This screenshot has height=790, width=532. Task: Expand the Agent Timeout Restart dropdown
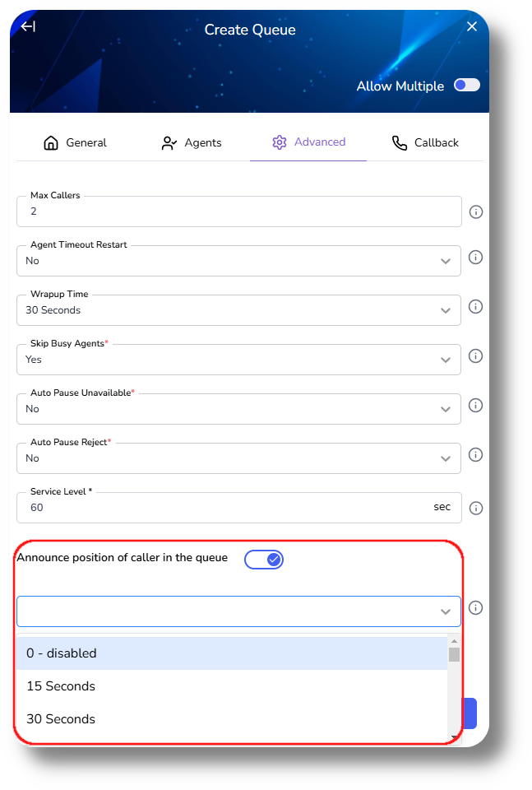tap(238, 261)
